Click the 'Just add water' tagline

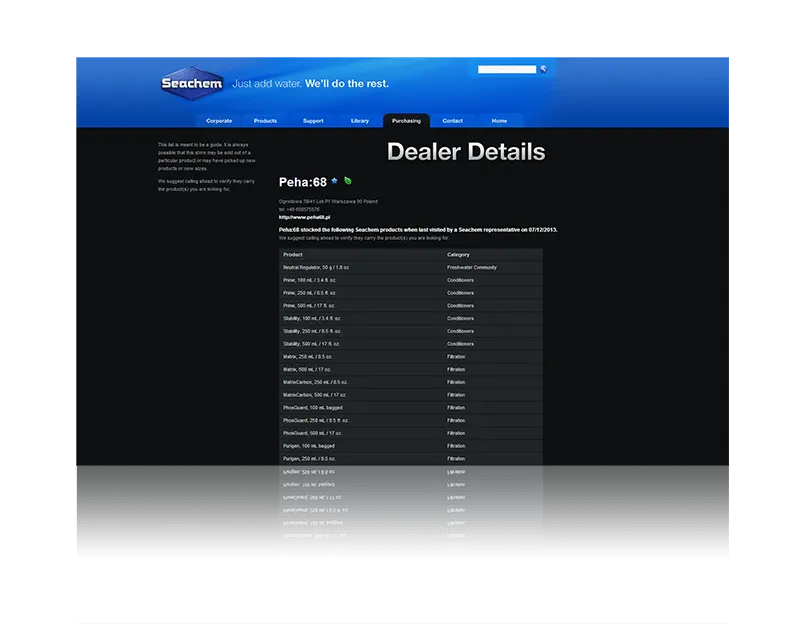pyautogui.click(x=310, y=84)
